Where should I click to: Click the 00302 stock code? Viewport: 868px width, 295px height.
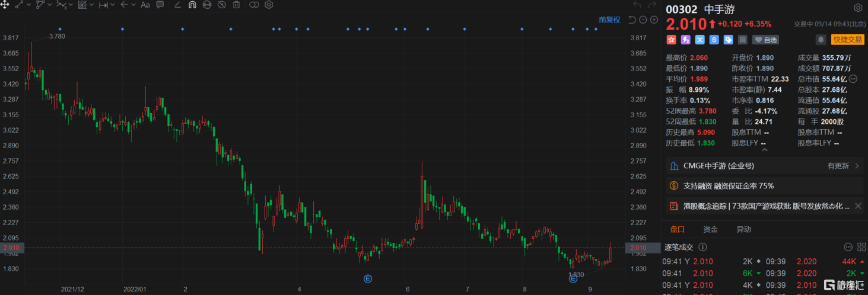(x=682, y=9)
